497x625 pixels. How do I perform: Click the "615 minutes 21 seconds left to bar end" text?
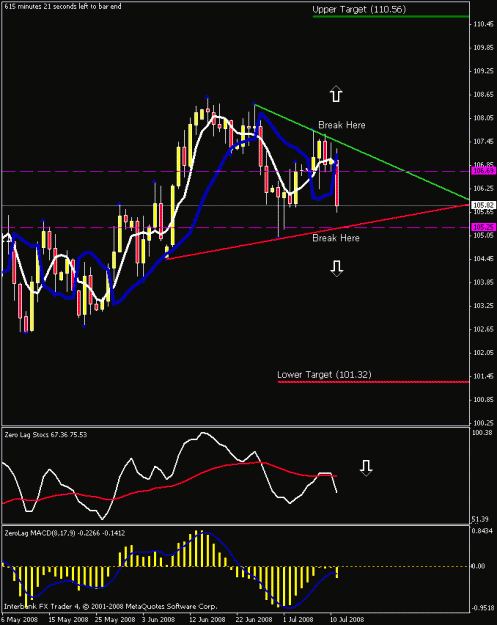(x=63, y=6)
